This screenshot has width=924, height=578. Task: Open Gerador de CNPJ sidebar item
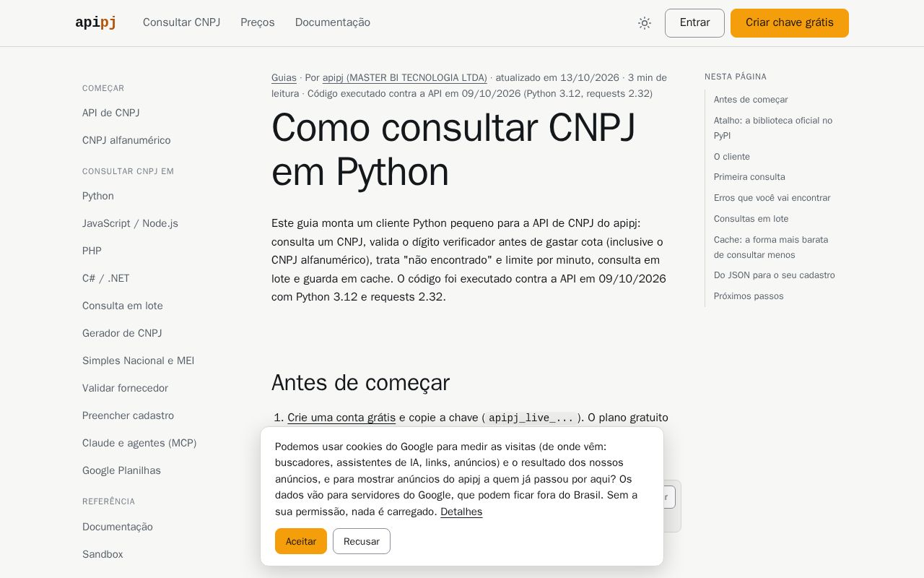[x=122, y=333]
